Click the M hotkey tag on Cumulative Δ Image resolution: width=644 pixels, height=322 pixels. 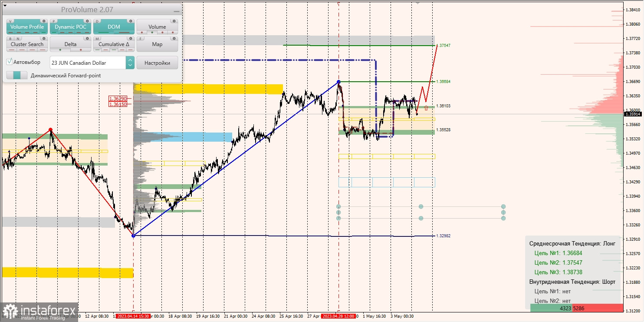click(x=97, y=38)
